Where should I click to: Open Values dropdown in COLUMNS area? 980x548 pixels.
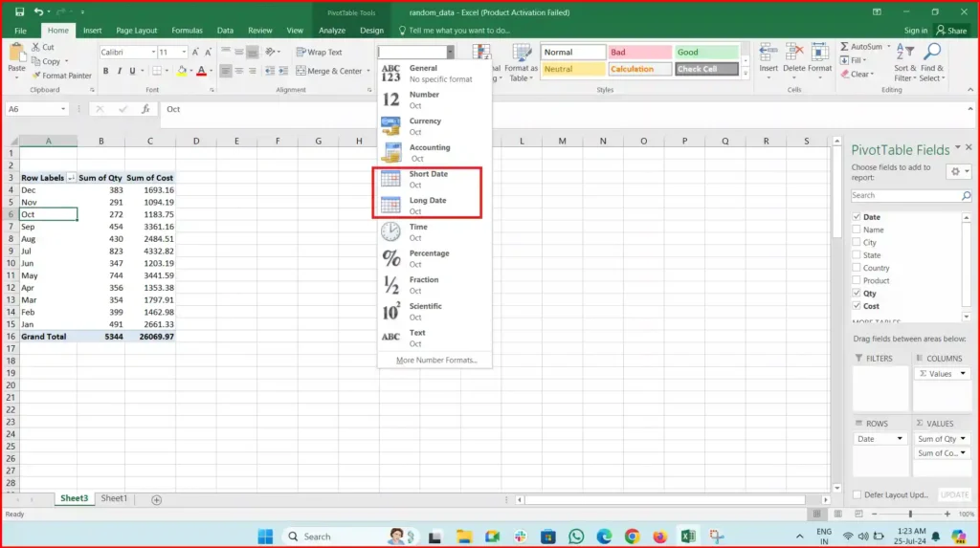[963, 374]
